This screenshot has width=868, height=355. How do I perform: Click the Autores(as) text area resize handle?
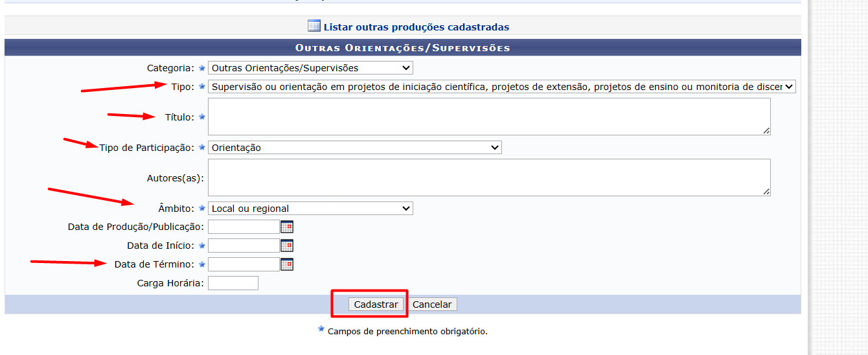[x=766, y=192]
